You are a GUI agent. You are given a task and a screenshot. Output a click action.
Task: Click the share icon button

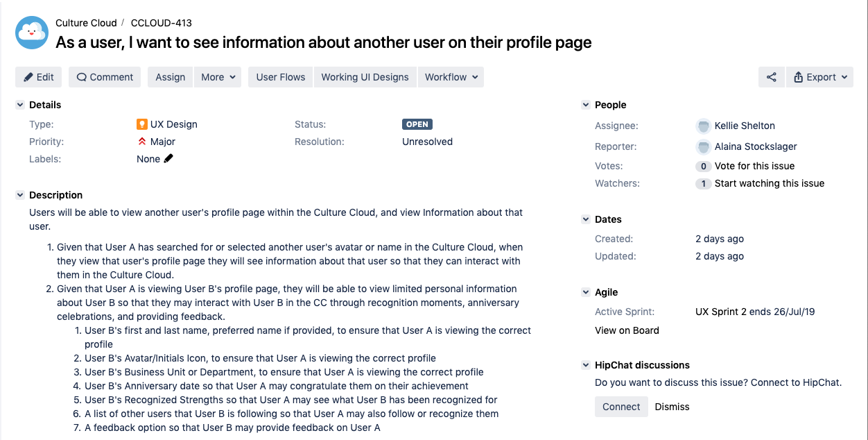[772, 77]
